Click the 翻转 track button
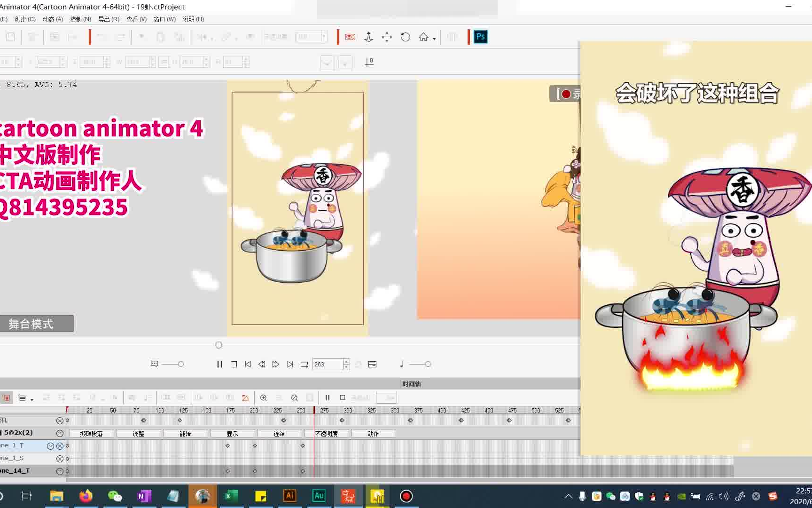This screenshot has height=508, width=812. 186,434
